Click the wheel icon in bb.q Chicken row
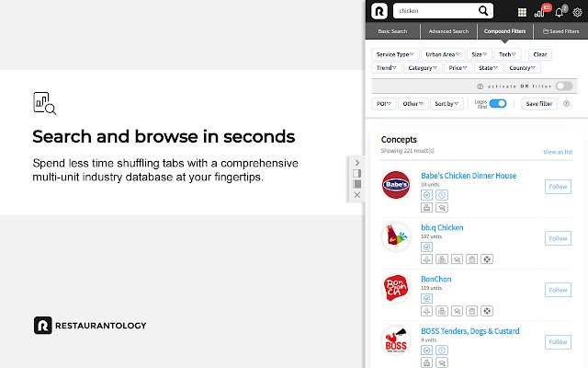The image size is (588, 368). (x=487, y=259)
